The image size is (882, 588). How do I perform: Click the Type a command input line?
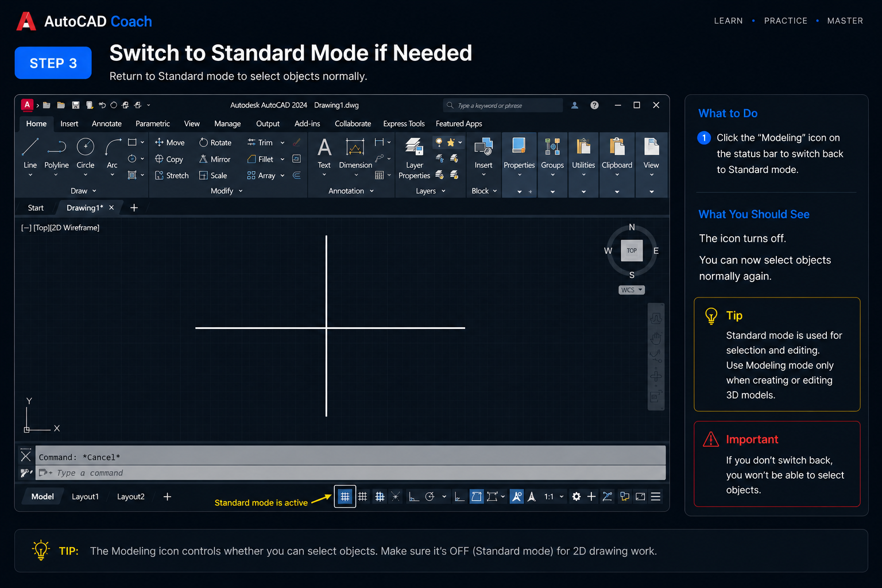point(350,473)
